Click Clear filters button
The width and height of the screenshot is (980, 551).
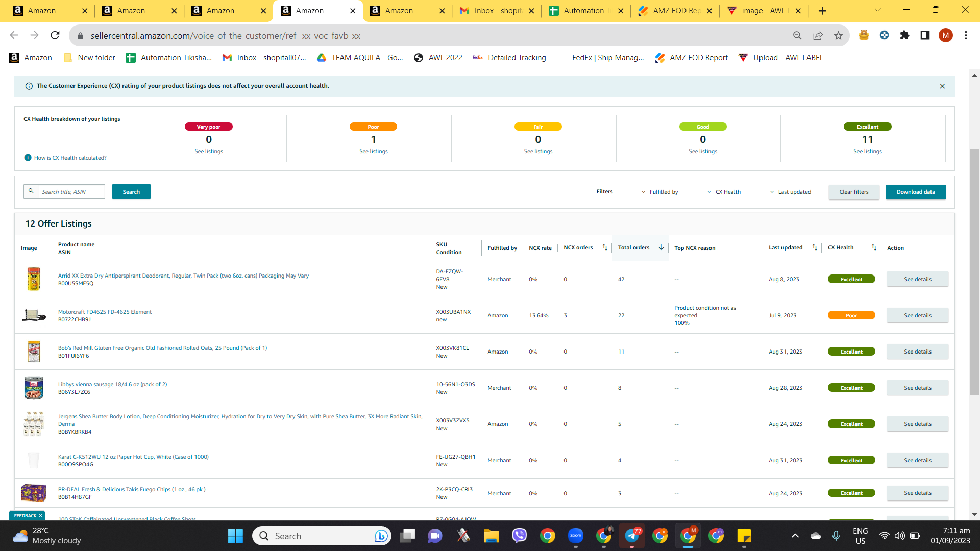854,192
